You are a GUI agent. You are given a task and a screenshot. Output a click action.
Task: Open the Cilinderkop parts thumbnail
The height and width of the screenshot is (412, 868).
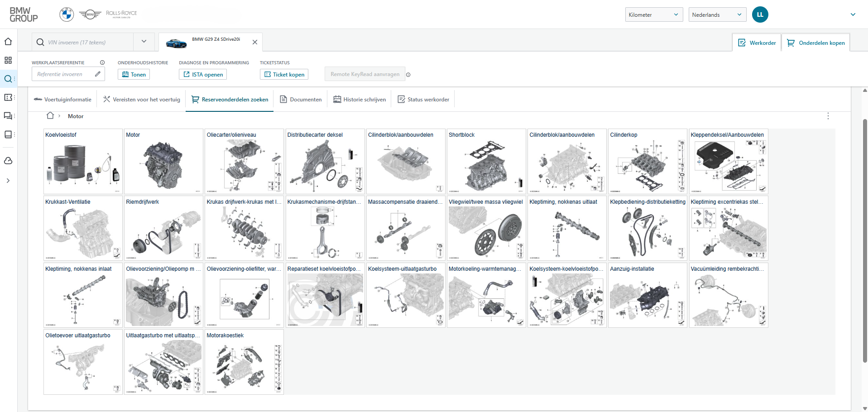pos(647,162)
